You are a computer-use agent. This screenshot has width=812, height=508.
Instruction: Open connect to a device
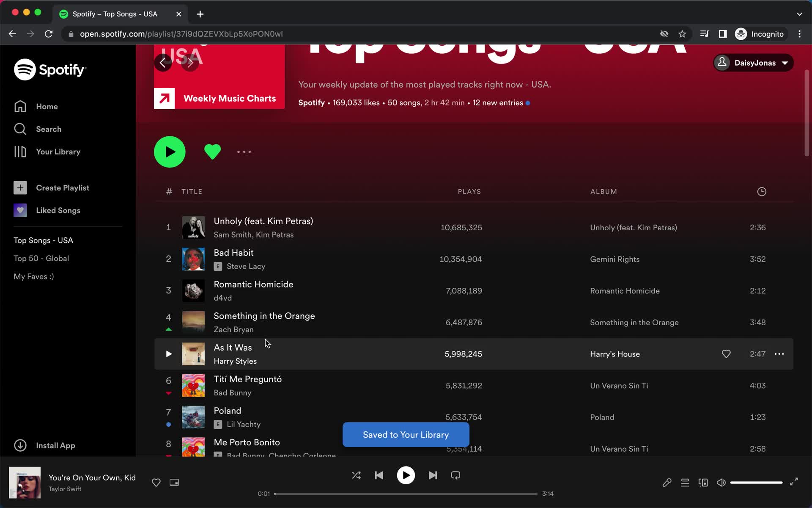tap(703, 483)
